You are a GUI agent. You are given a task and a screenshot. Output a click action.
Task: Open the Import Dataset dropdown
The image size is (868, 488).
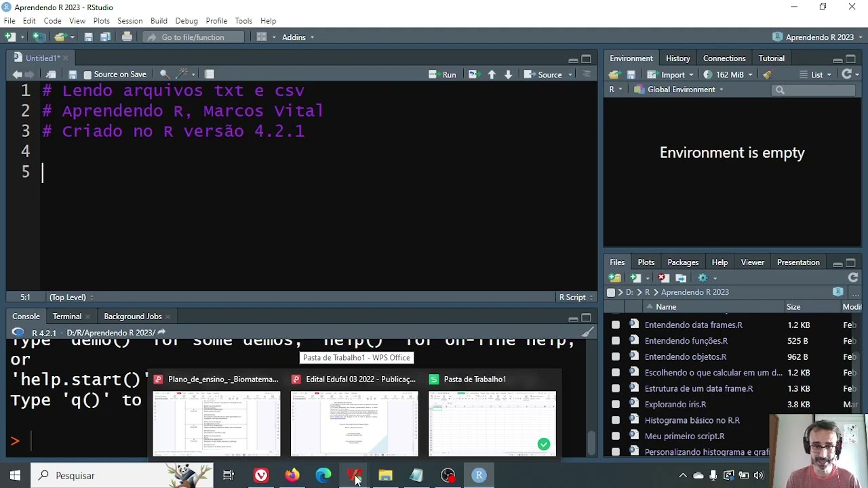pyautogui.click(x=670, y=75)
